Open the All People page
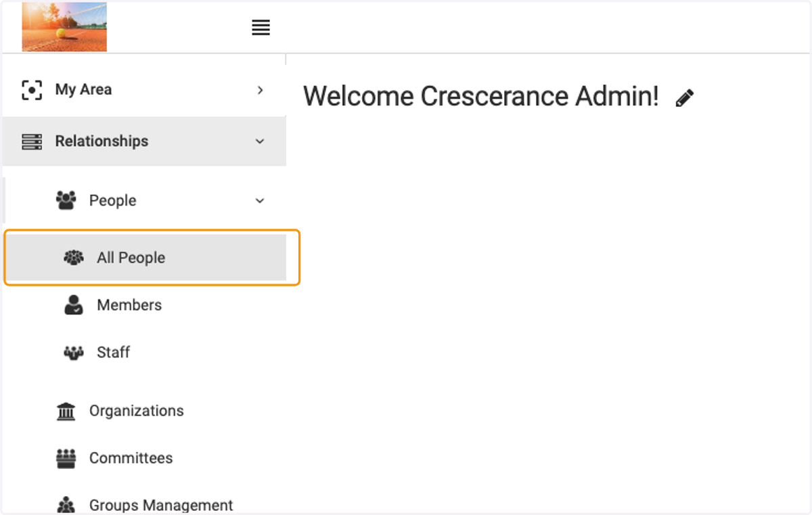The height and width of the screenshot is (515, 812). [x=147, y=258]
